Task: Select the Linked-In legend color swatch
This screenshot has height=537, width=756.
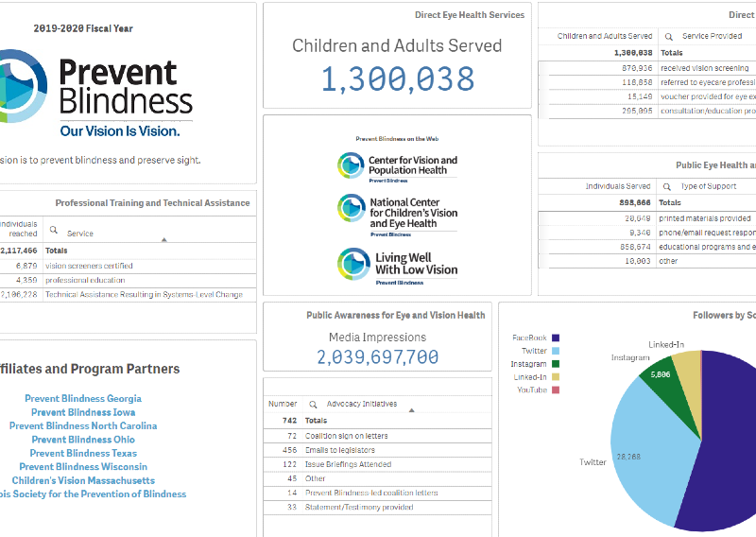Action: click(x=556, y=377)
